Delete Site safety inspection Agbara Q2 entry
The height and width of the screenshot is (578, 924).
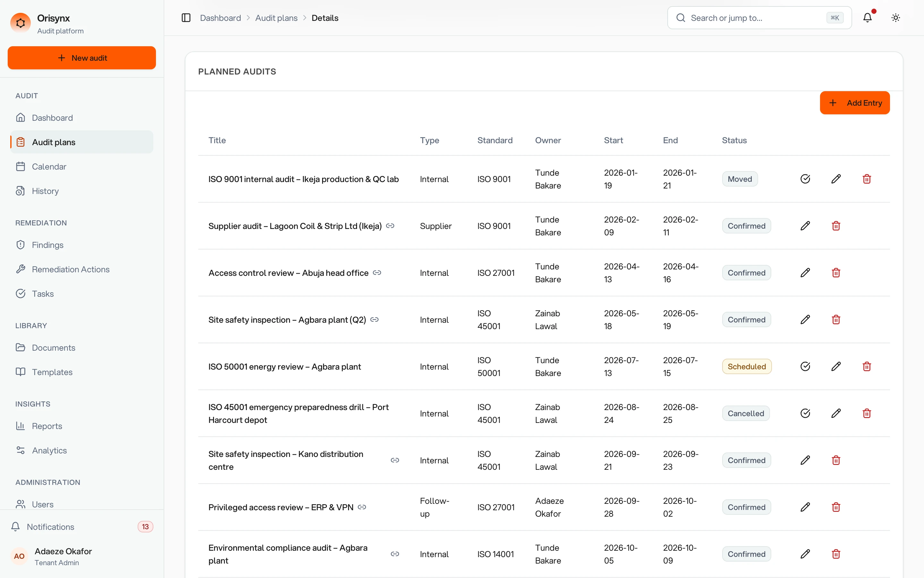click(x=836, y=320)
